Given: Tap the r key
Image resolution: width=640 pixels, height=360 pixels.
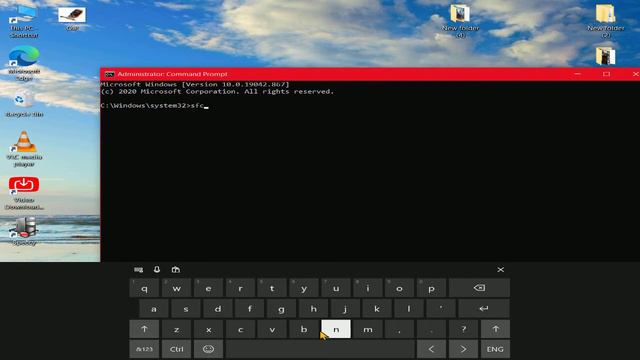Looking at the screenshot, I should (240, 288).
